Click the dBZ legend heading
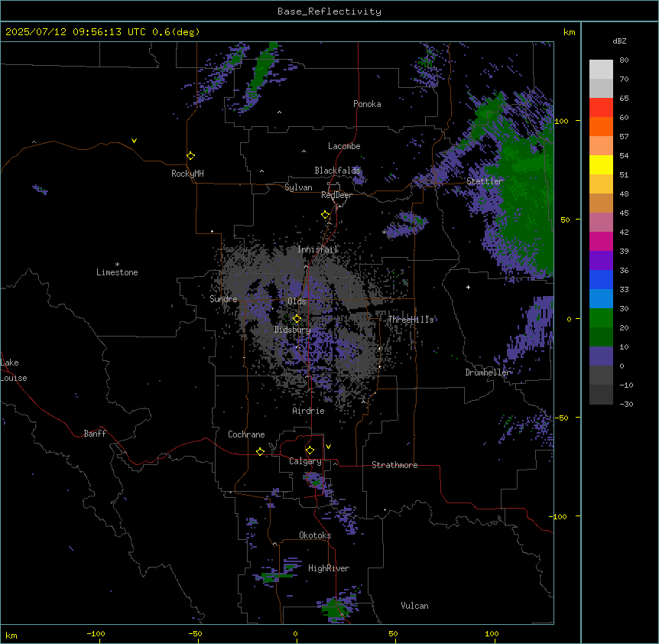This screenshot has width=659, height=644. pos(619,41)
